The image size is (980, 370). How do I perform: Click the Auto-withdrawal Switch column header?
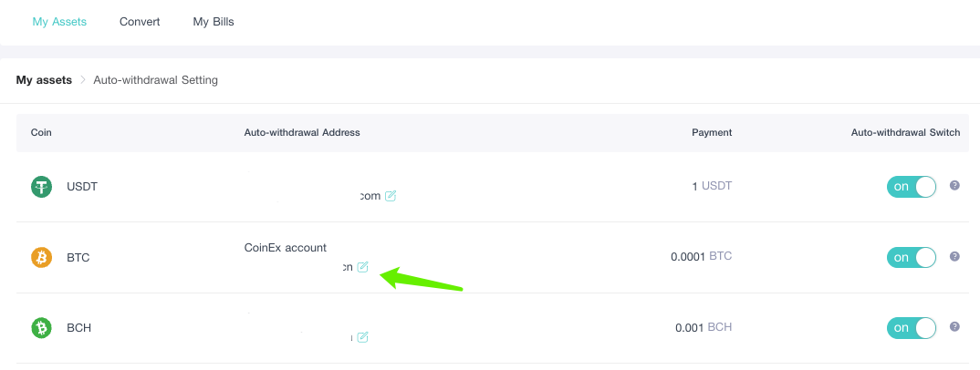(x=905, y=132)
